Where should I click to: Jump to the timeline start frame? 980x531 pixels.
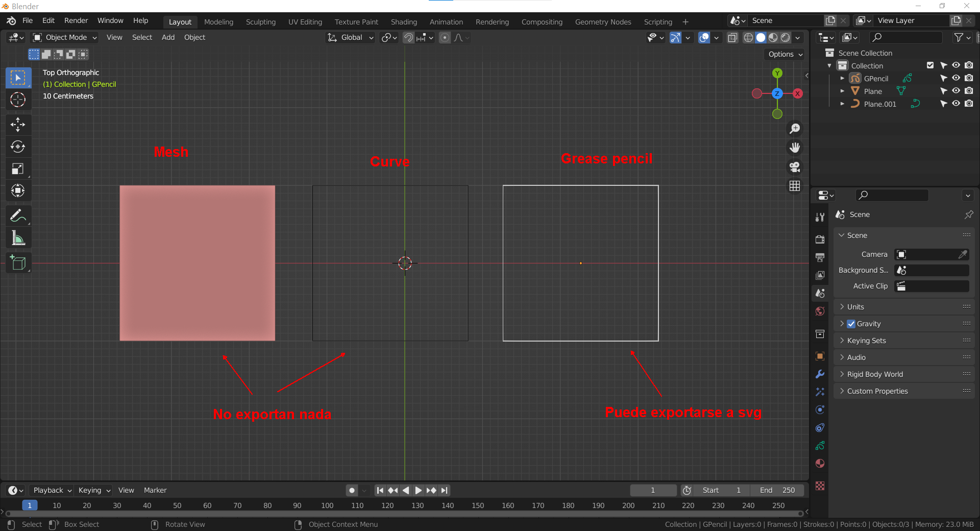380,490
